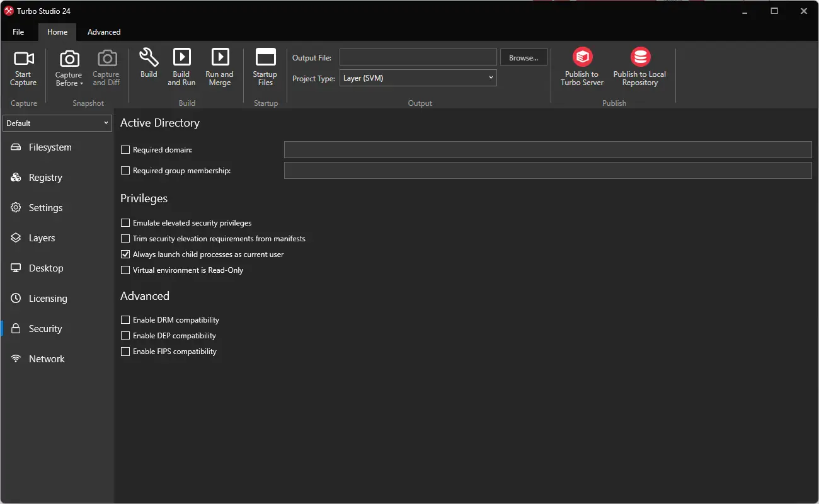
Task: Open the Registry section in sidebar
Action: [x=57, y=178]
